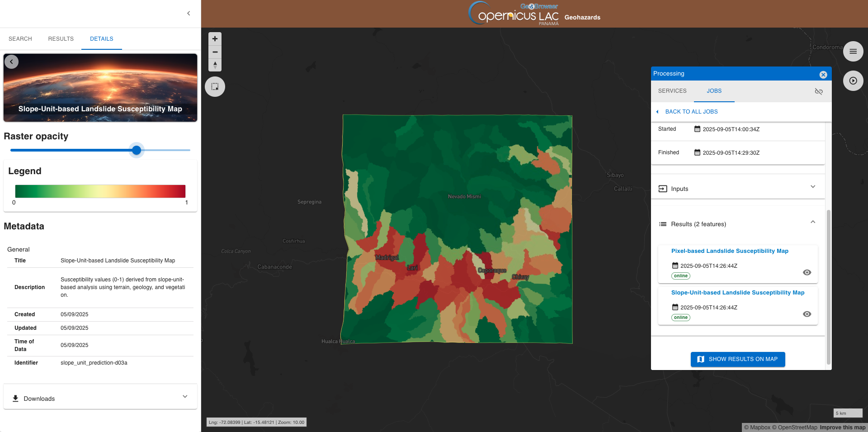Switch to the SEARCH tab
Screen dimensions: 868x432
pyautogui.click(x=20, y=39)
